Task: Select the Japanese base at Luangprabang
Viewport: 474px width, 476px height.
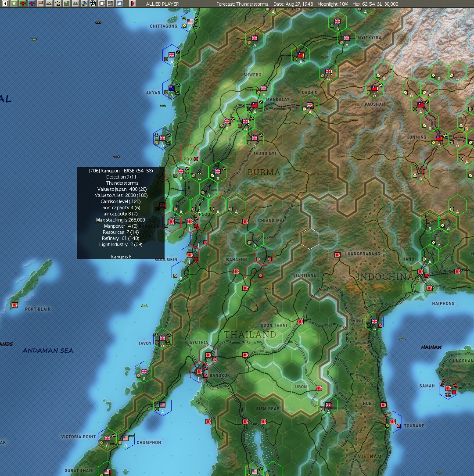Action: click(337, 255)
